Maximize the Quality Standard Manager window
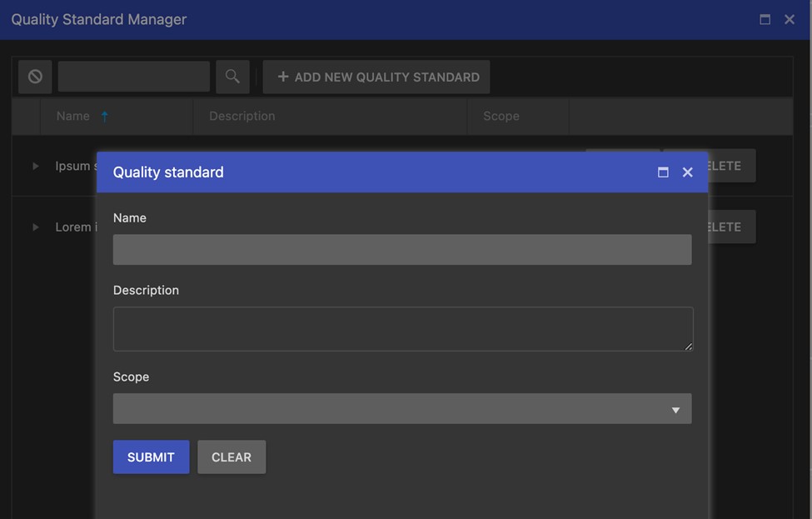Viewport: 812px width, 519px height. pos(765,19)
